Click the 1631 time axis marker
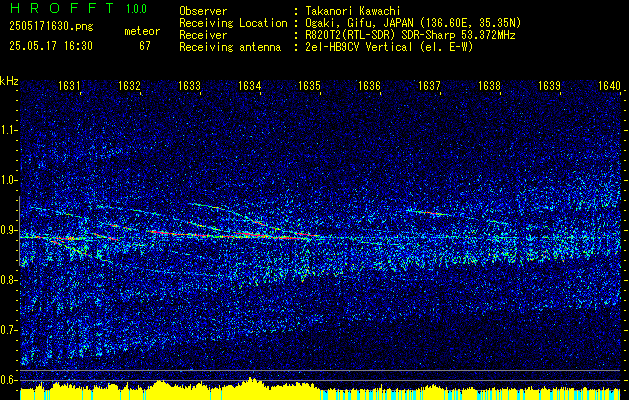Image resolution: width=629 pixels, height=400 pixels. click(69, 85)
